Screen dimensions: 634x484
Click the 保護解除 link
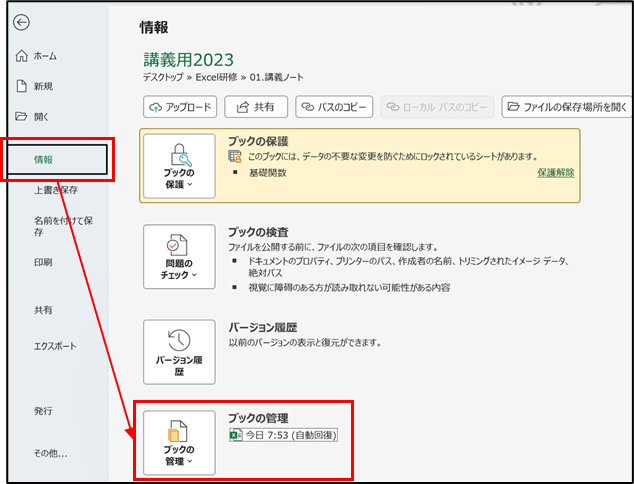click(x=556, y=173)
